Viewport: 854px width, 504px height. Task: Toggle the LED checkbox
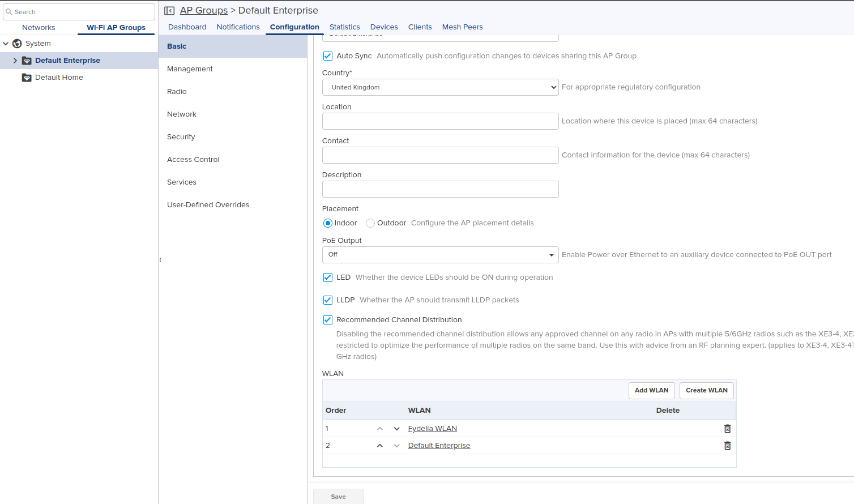(x=327, y=277)
